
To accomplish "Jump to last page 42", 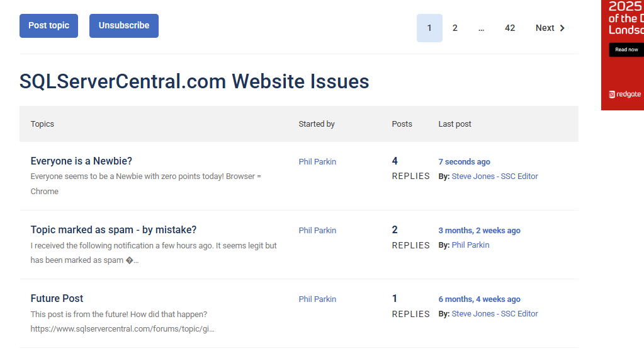I will pos(510,28).
